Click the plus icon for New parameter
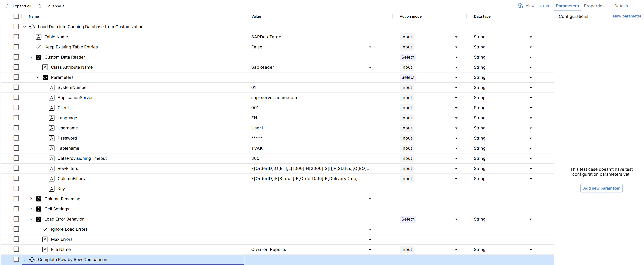Image resolution: width=644 pixels, height=265 pixels. pos(608,16)
